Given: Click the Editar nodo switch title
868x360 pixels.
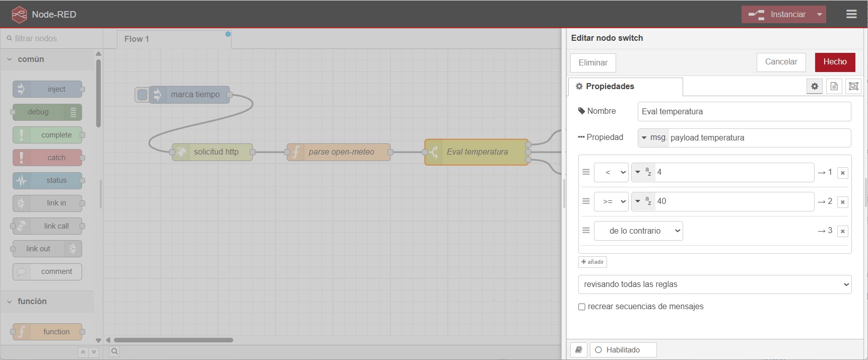Looking at the screenshot, I should click(x=607, y=38).
